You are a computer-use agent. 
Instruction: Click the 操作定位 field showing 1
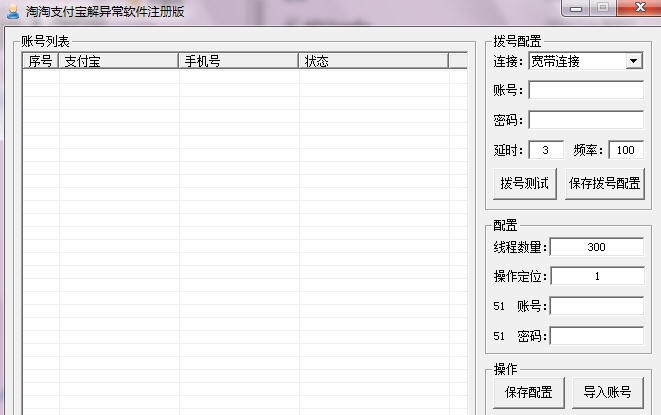(x=597, y=276)
